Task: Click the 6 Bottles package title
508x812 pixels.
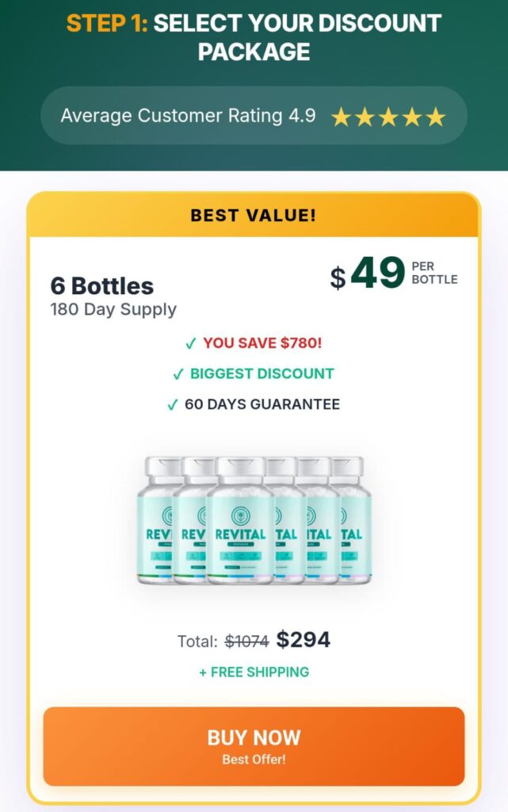Action: [x=102, y=285]
